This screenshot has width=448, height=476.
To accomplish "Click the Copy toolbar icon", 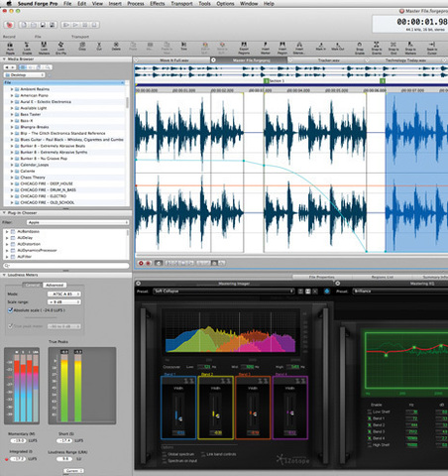I will (82, 47).
